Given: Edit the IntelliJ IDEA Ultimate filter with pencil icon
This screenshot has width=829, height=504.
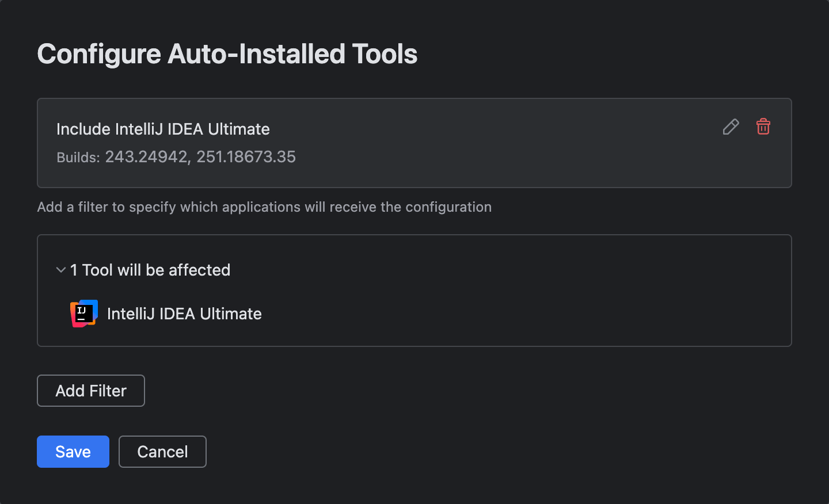Looking at the screenshot, I should [731, 127].
